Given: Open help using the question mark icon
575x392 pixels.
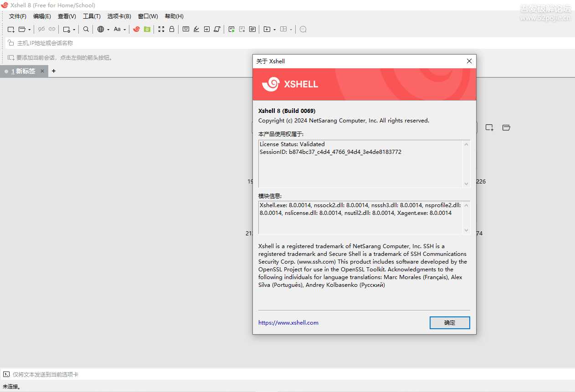Looking at the screenshot, I should (x=303, y=29).
